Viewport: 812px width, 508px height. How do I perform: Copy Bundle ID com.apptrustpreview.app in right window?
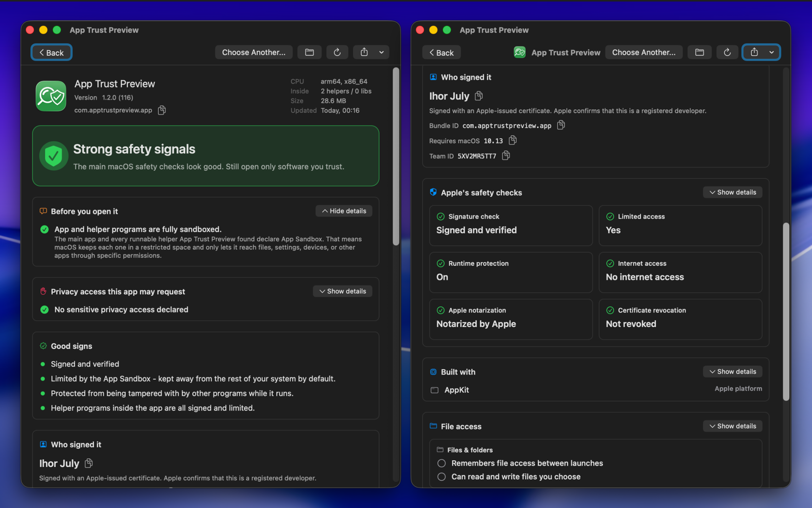point(561,125)
